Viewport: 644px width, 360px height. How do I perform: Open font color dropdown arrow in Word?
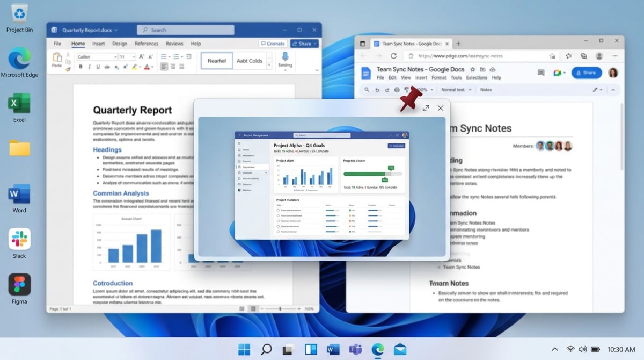[152, 67]
